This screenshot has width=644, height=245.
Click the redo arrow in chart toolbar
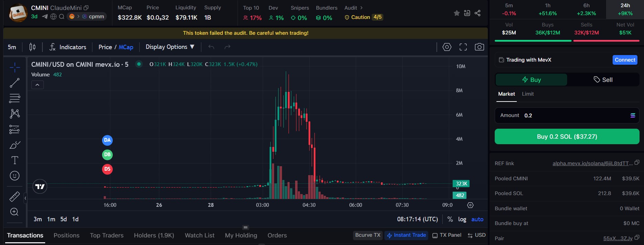(x=227, y=47)
